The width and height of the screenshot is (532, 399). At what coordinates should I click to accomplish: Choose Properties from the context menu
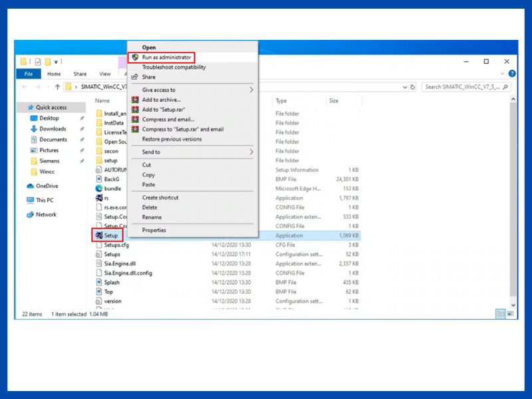point(154,230)
